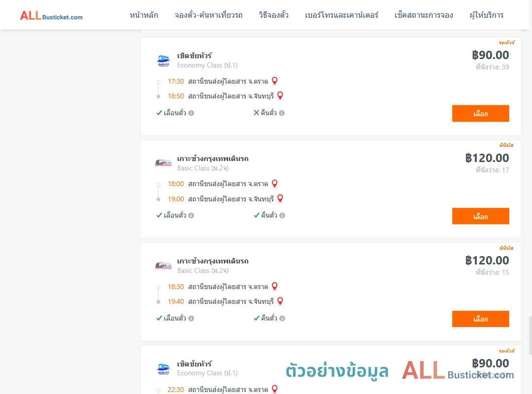Go to the หน้าหลัก menu item
Screen dimensions: 532x394
pyautogui.click(x=144, y=15)
